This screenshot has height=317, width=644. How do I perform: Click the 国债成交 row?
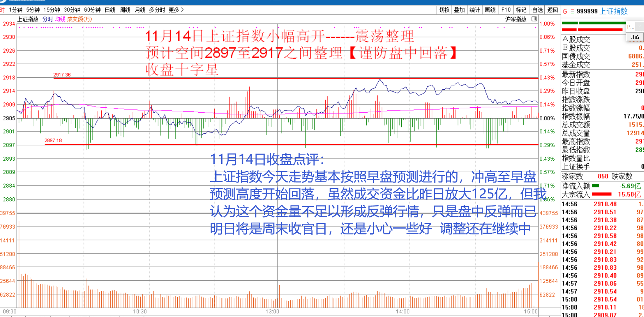(x=603, y=56)
